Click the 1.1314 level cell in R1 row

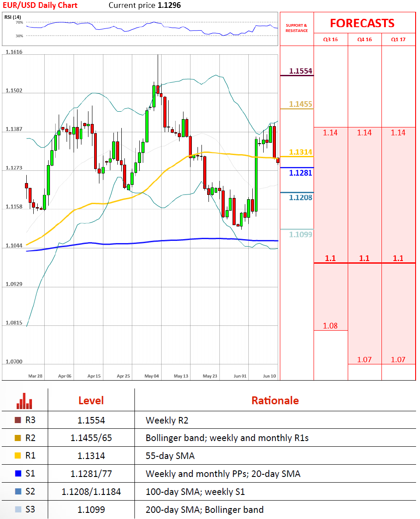click(91, 456)
